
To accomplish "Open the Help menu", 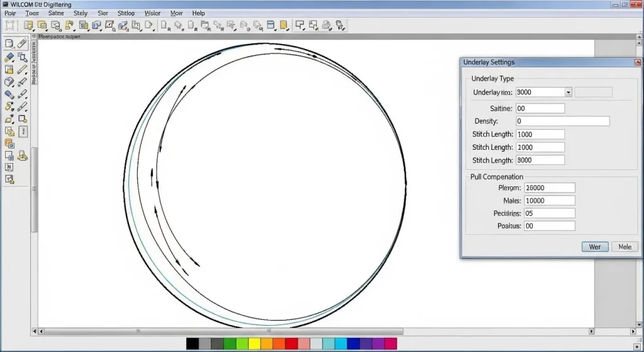I will [x=198, y=13].
